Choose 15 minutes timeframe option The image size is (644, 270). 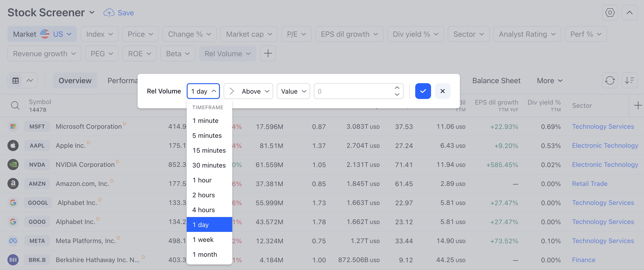(209, 150)
